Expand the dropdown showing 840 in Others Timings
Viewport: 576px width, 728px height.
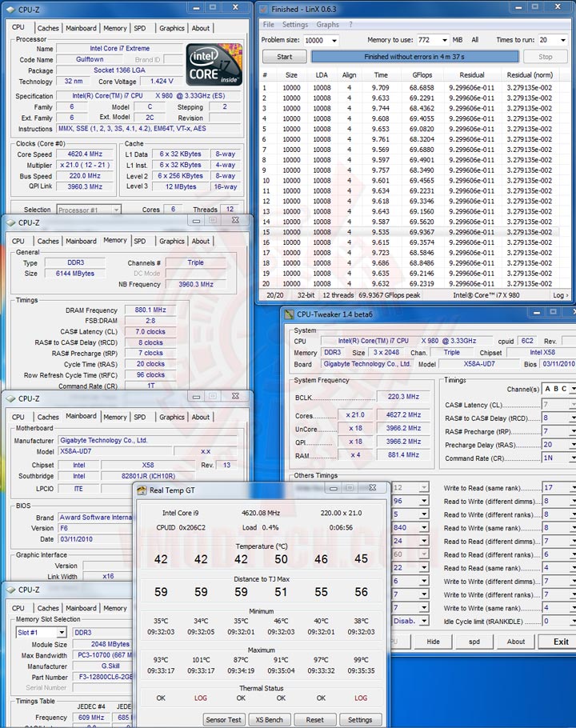point(424,528)
